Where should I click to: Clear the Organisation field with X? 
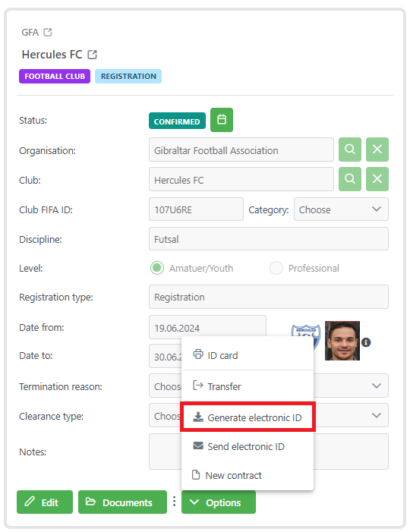(377, 150)
